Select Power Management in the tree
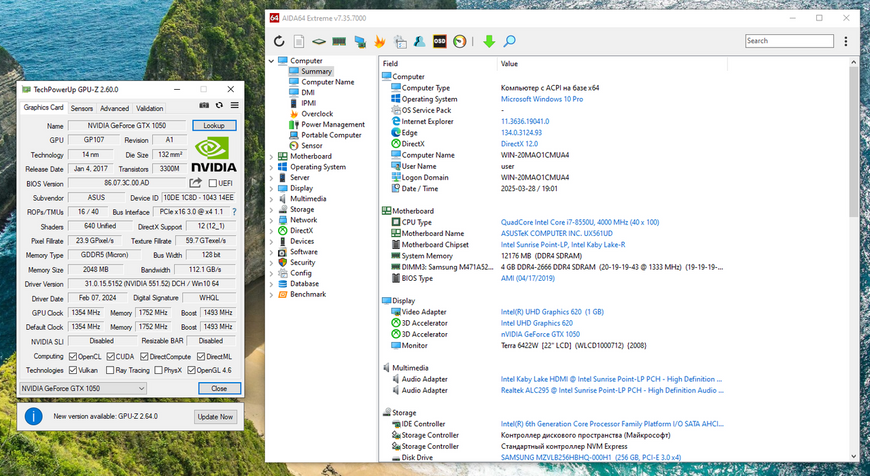Viewport: 870px width, 476px height. pos(333,124)
